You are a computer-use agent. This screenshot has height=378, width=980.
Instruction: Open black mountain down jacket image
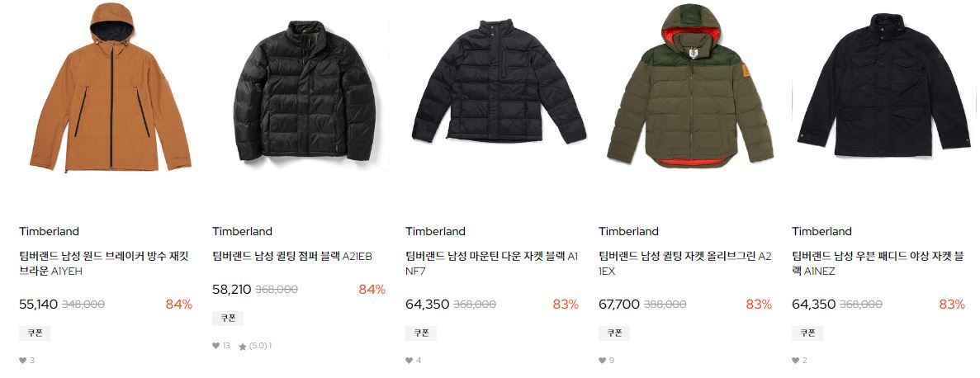tap(498, 81)
